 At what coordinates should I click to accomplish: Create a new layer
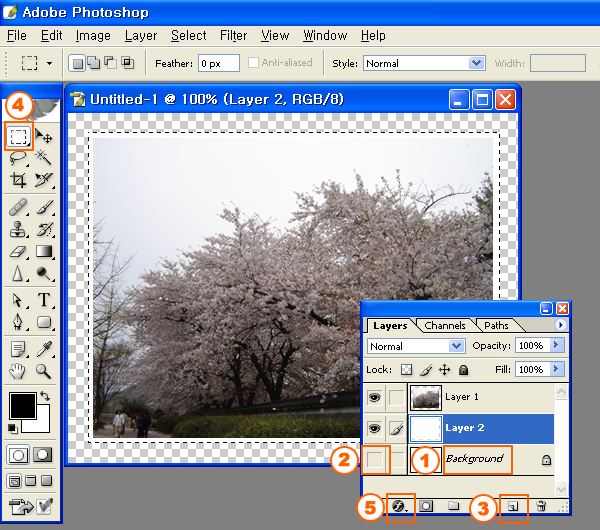513,507
